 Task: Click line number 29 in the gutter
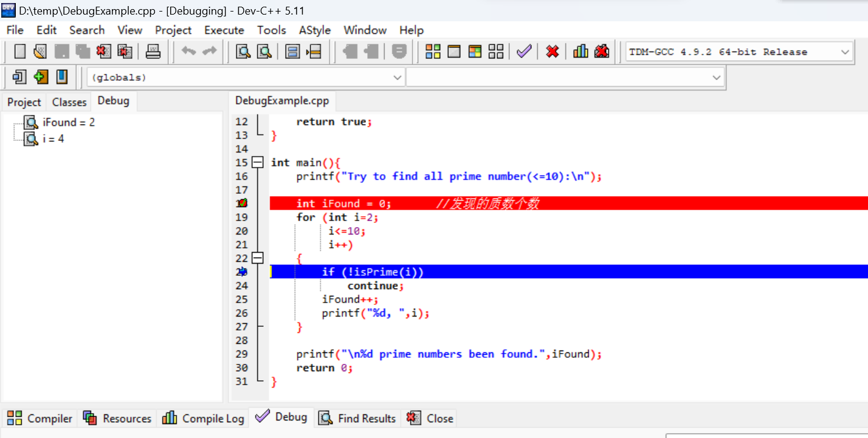coord(241,354)
